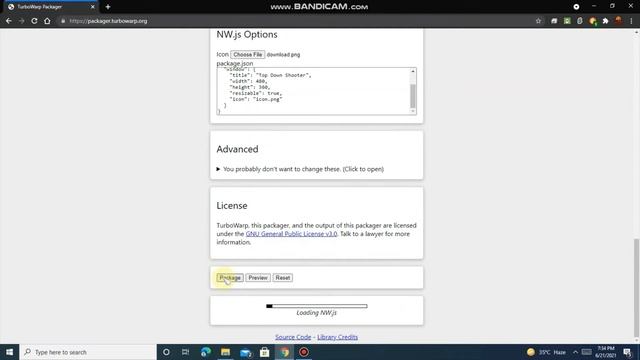Screen dimensions: 640x360
Task: Open the Mail app in the taskbar
Action: 245,352
